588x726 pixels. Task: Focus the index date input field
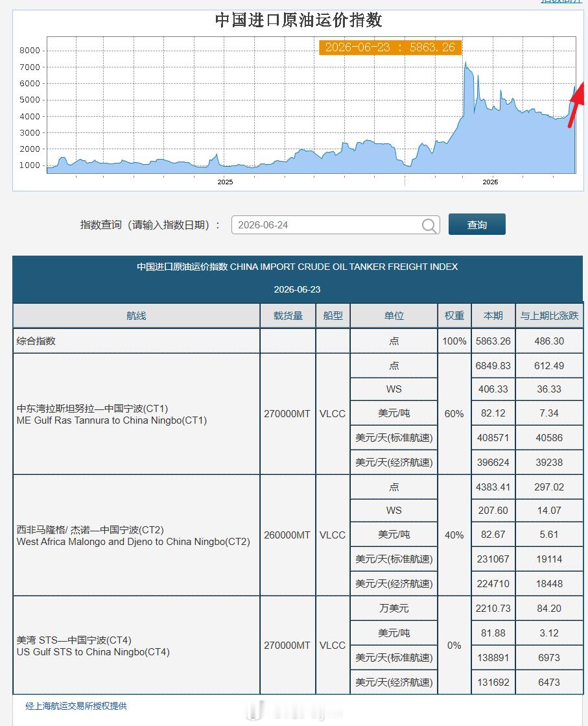click(x=335, y=225)
